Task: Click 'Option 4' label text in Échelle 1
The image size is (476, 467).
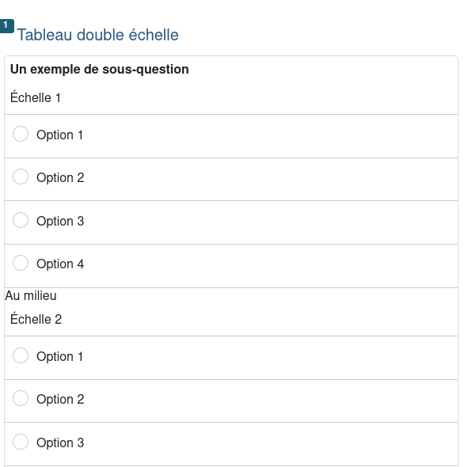Action: point(60,264)
